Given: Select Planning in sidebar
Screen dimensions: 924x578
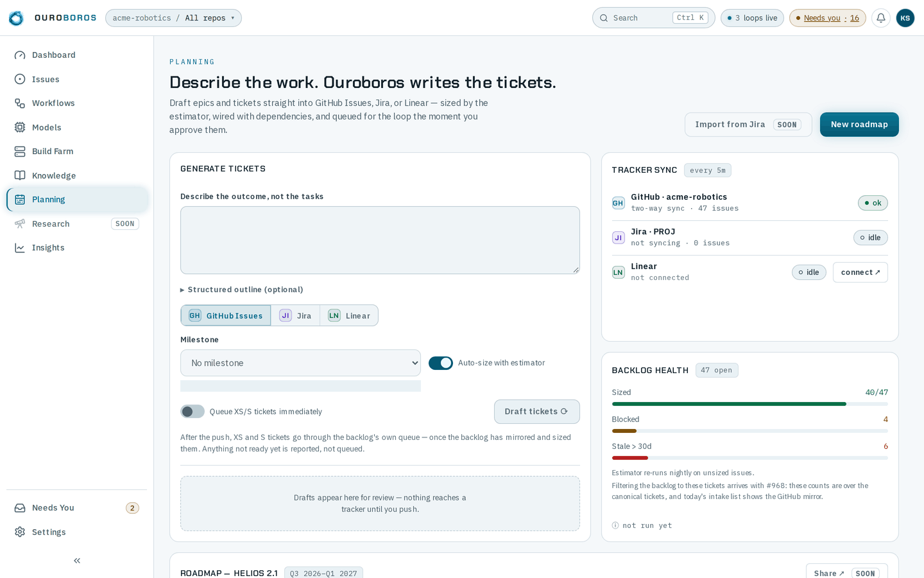Looking at the screenshot, I should click(x=77, y=200).
